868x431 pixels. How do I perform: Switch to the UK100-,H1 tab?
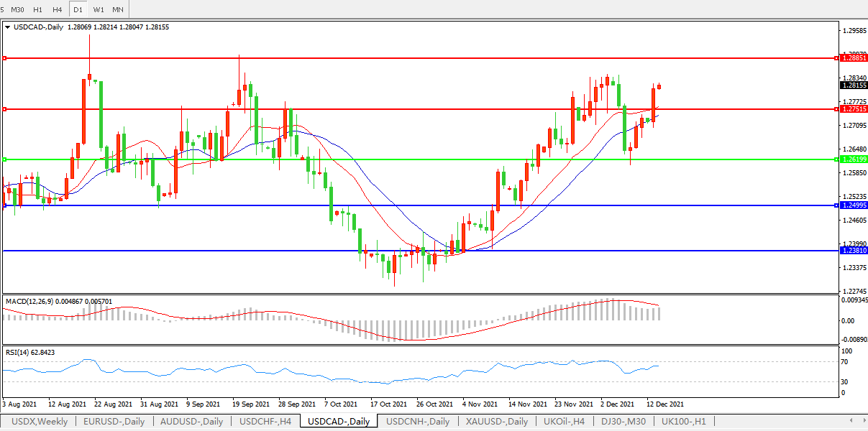tap(683, 422)
